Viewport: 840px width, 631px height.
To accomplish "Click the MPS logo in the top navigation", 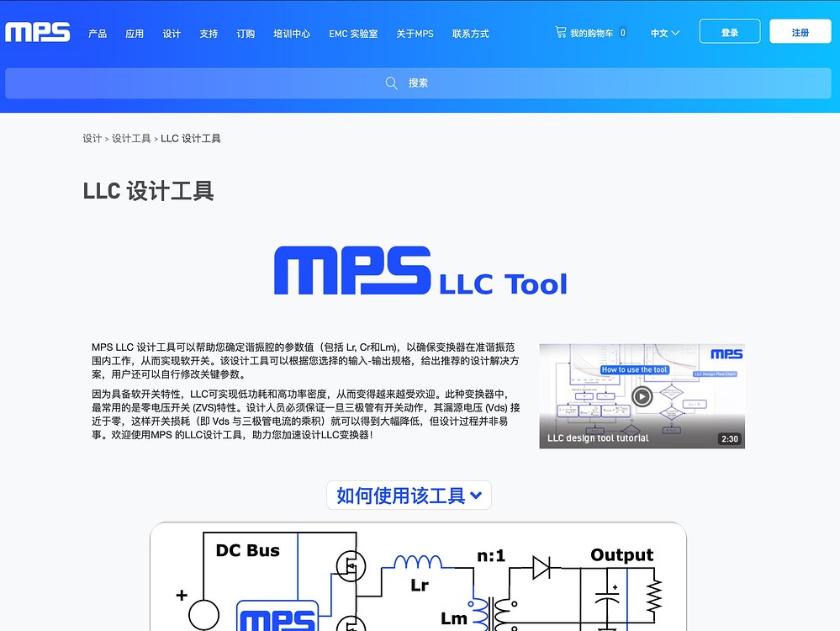I will (37, 32).
